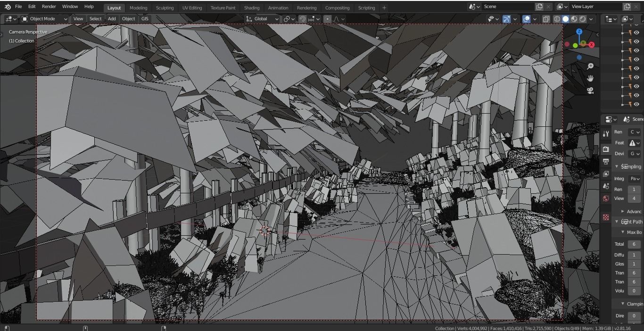
Task: Toggle snapping magnet button
Action: point(303,19)
